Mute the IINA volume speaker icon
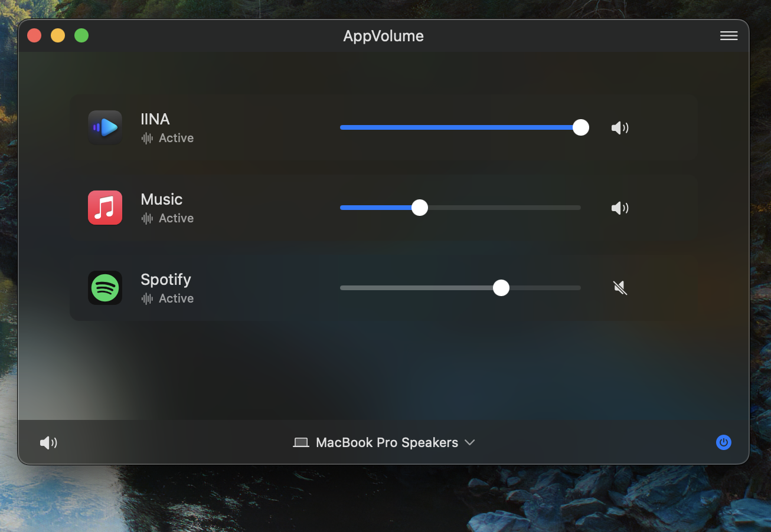771x532 pixels. (620, 127)
